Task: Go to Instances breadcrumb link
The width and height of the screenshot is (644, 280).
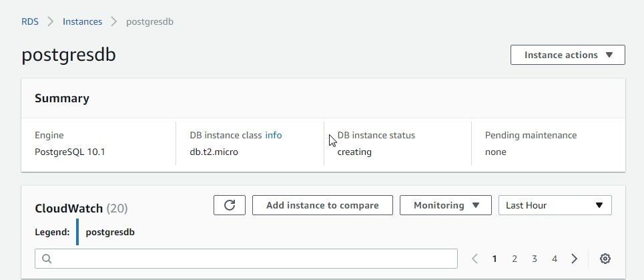Action: pos(82,21)
